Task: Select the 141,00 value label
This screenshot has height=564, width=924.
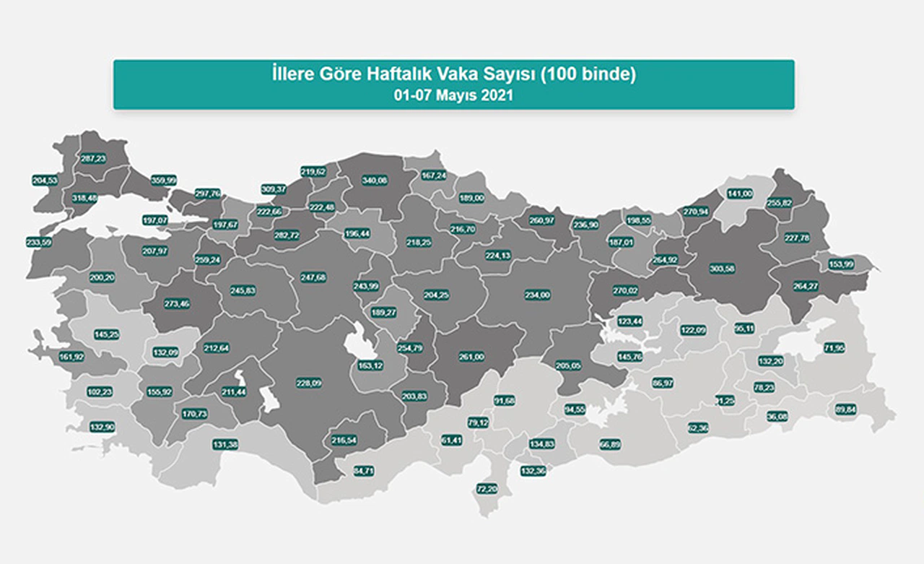Action: tap(739, 194)
